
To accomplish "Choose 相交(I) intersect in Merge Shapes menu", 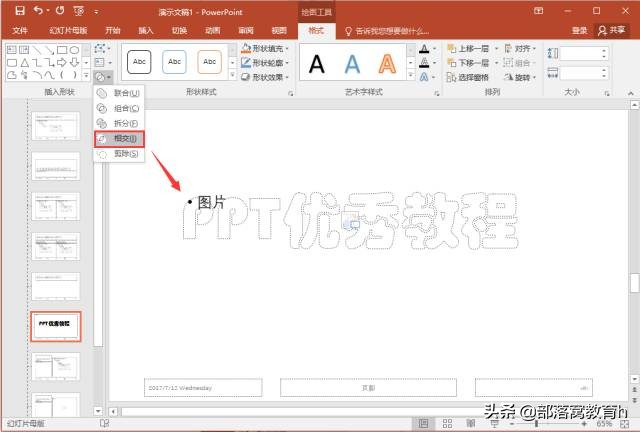I will [119, 139].
